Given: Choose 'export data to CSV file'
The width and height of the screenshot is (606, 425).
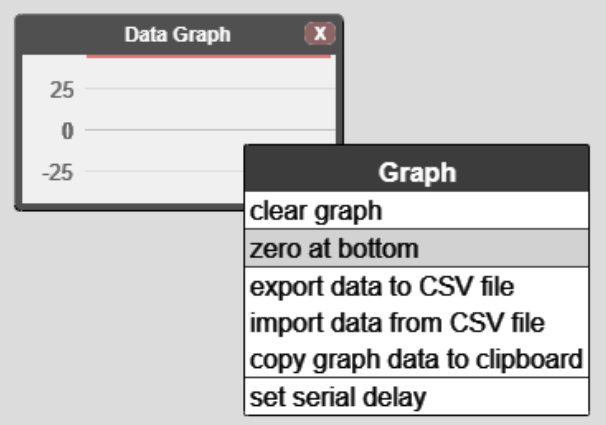Looking at the screenshot, I should coord(381,288).
